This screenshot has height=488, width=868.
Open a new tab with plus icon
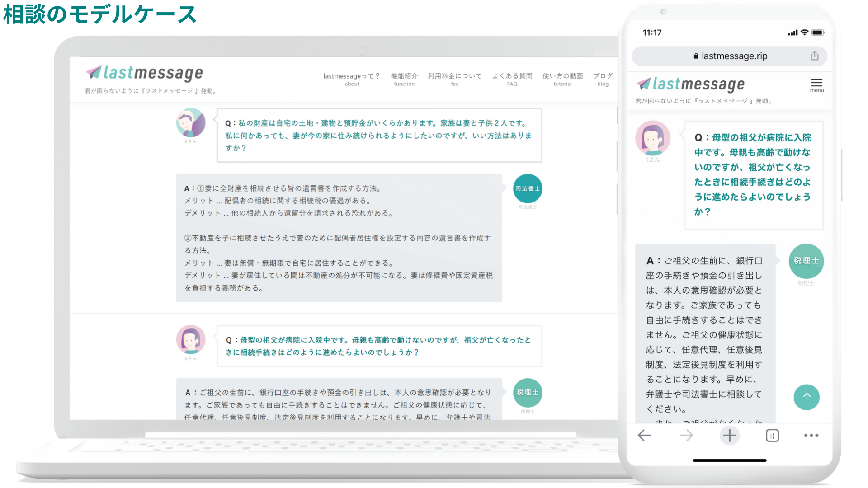(729, 436)
